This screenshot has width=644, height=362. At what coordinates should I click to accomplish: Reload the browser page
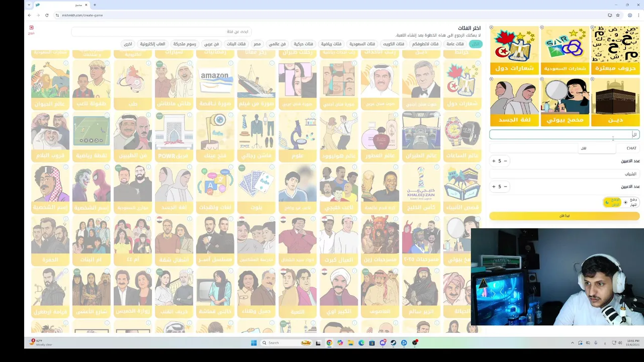47,15
